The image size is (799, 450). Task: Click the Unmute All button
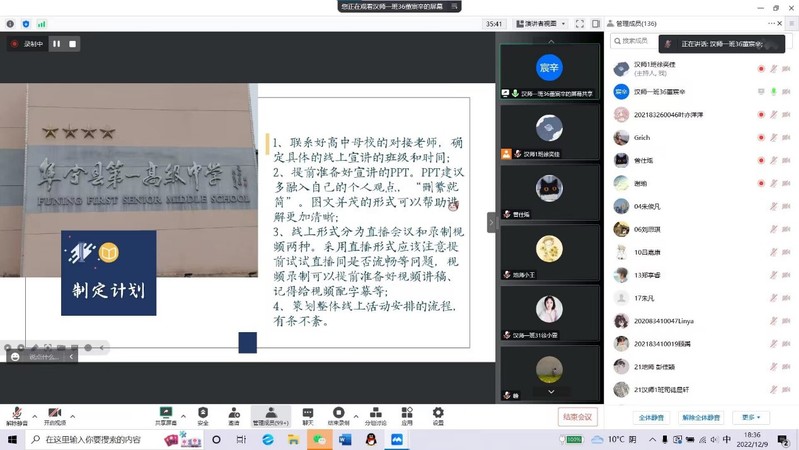[702, 417]
